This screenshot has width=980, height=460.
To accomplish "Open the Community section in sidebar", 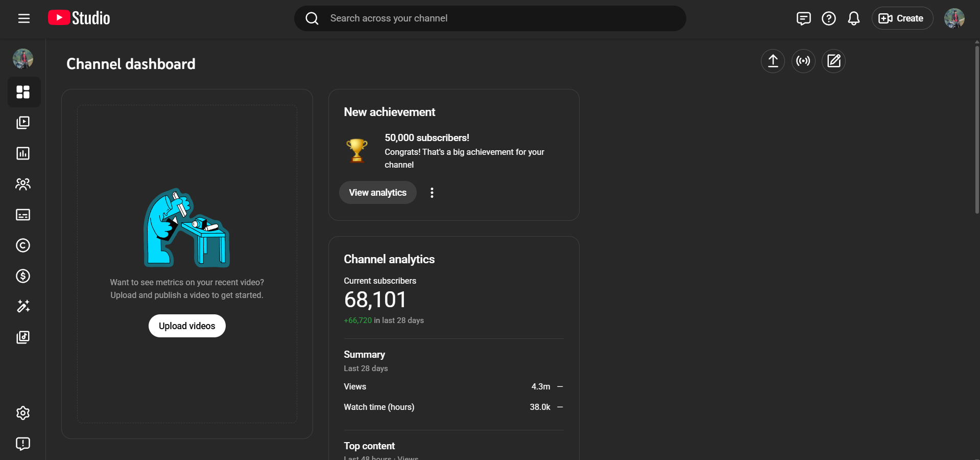I will 23,184.
